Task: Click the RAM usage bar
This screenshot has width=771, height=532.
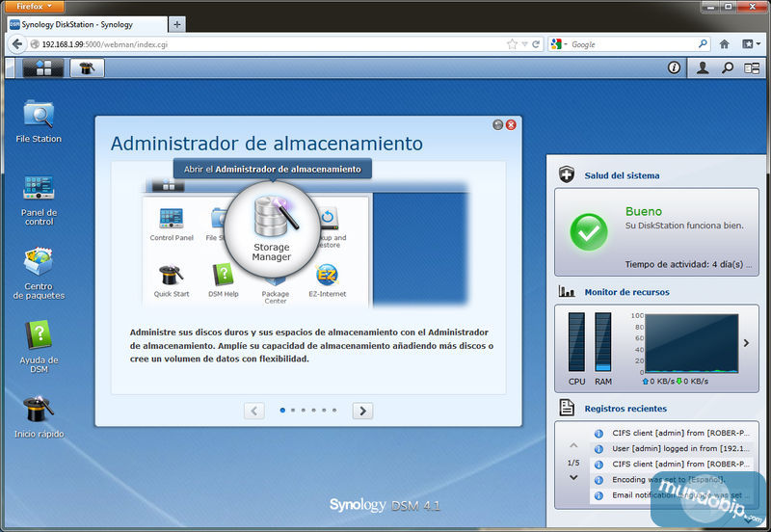Action: point(603,342)
